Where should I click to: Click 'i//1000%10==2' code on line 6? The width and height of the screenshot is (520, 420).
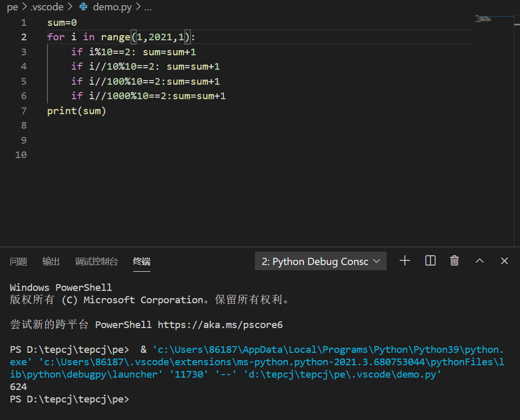point(128,96)
